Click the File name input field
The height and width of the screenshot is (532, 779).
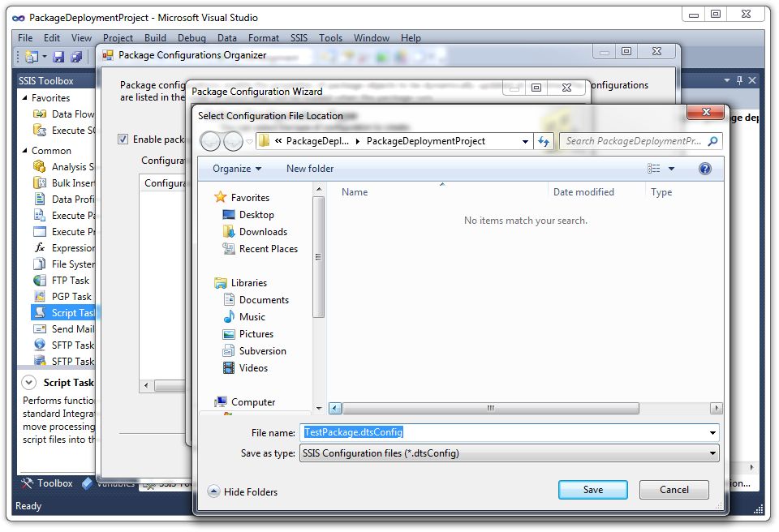[x=504, y=432]
